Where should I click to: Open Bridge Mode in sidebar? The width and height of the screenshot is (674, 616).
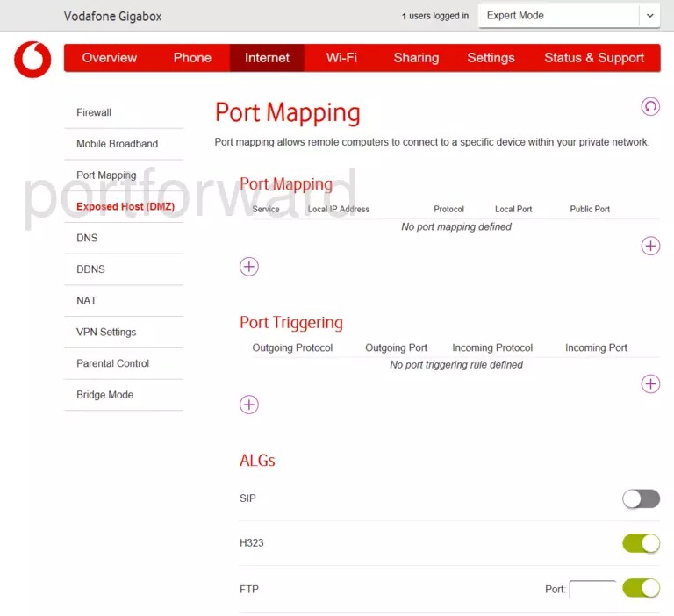(x=124, y=395)
